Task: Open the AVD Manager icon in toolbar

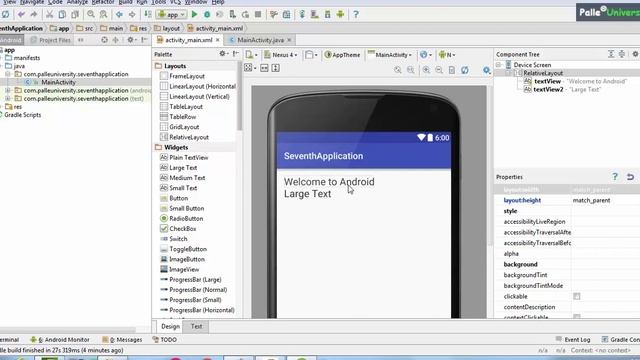Action: pos(315,15)
